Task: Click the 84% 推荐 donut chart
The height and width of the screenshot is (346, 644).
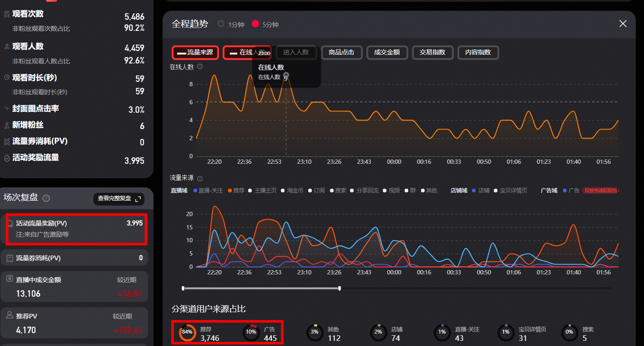Action: [x=187, y=332]
